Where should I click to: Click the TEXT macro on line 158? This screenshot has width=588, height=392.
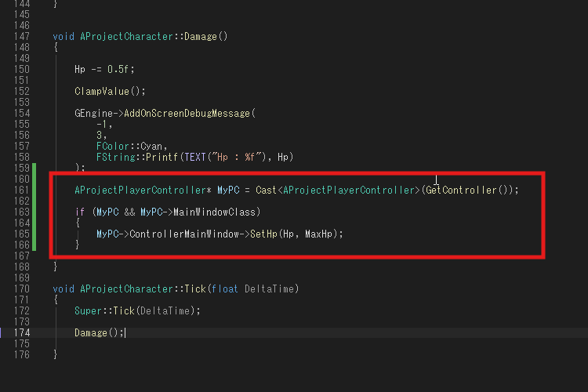(x=195, y=157)
